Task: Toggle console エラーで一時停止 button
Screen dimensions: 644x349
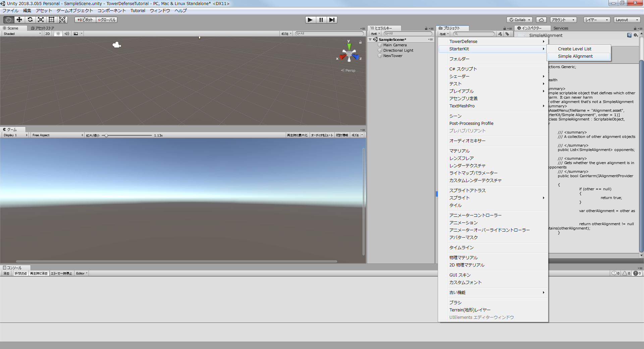Action: [x=61, y=273]
